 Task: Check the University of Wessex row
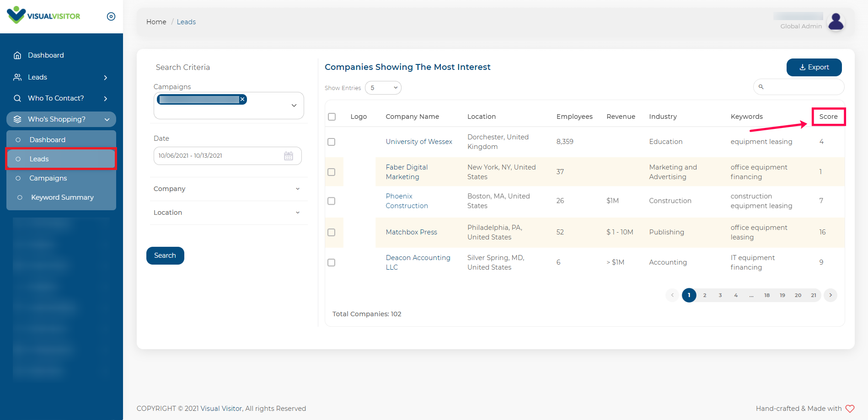pos(332,142)
